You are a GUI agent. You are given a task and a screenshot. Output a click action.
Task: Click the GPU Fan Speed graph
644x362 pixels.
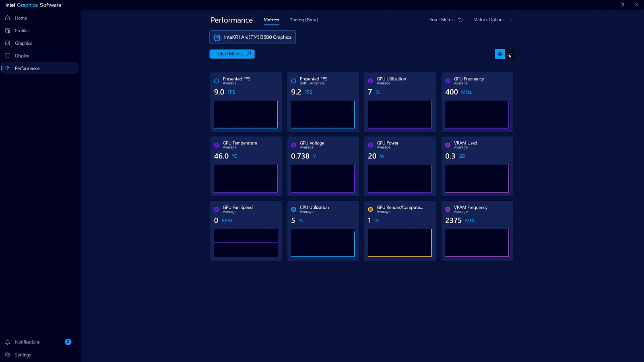click(246, 243)
